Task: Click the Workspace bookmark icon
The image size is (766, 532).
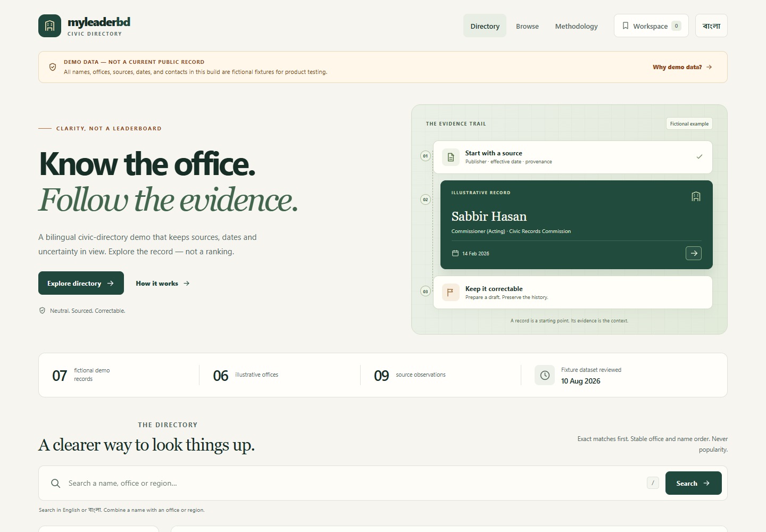Action: point(626,26)
